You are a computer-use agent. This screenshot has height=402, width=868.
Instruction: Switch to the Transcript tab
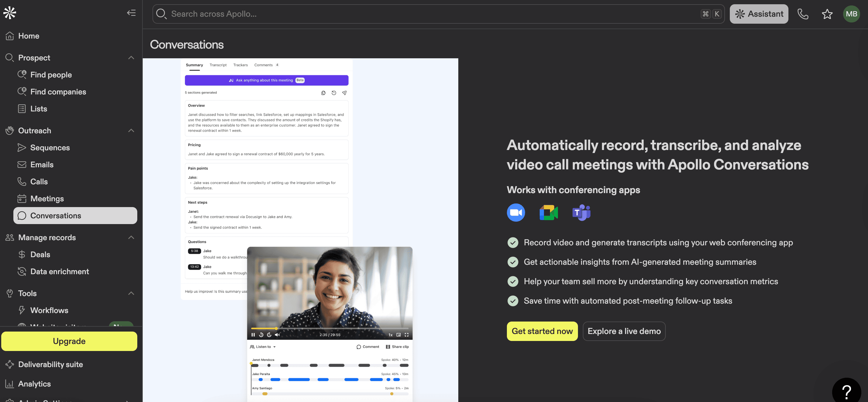tap(218, 65)
